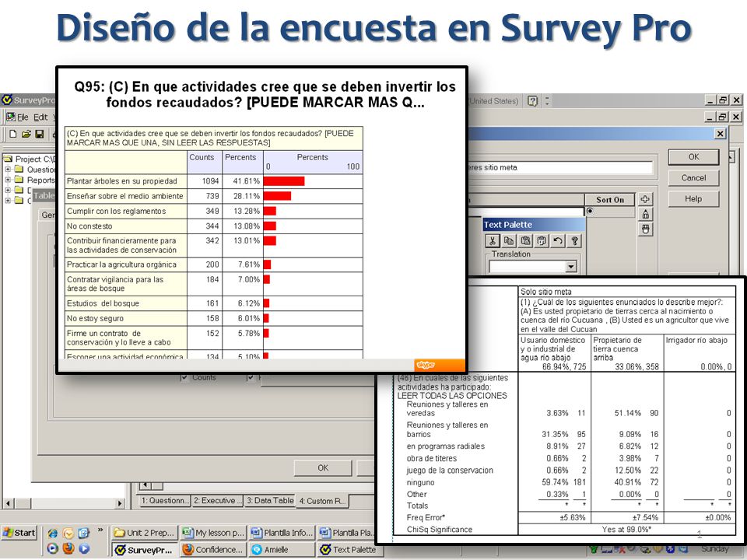
Task: Click the document icon left of File menu
Action: [x=10, y=117]
